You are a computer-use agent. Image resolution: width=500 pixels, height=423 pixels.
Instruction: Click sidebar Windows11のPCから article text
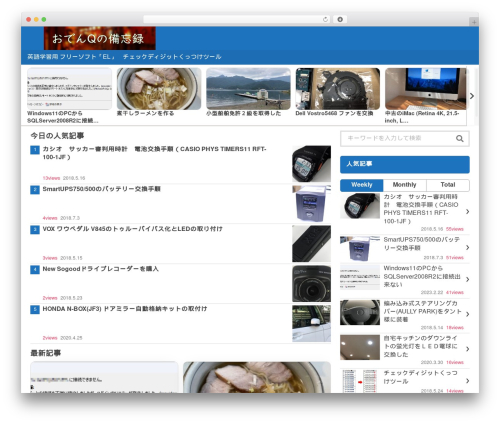(422, 276)
